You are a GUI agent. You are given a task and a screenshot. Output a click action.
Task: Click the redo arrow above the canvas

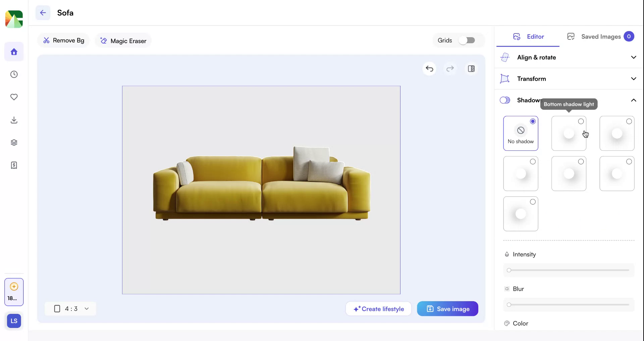coord(450,69)
